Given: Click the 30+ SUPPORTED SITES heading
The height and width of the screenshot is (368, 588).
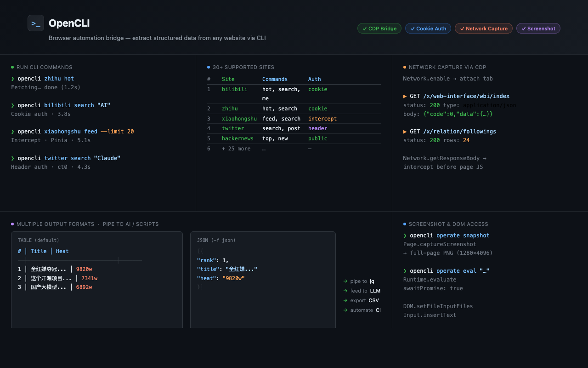Looking at the screenshot, I should pos(243,67).
